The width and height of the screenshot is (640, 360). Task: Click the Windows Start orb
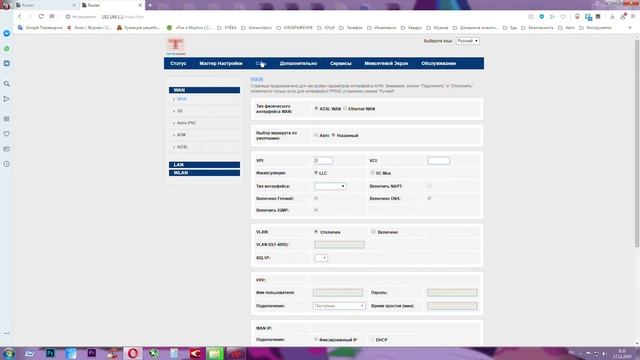pyautogui.click(x=9, y=353)
